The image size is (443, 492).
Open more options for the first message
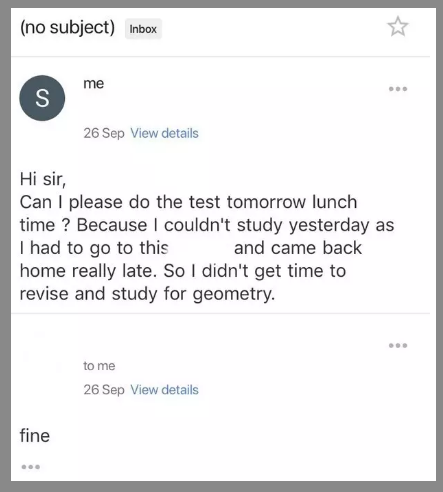398,89
